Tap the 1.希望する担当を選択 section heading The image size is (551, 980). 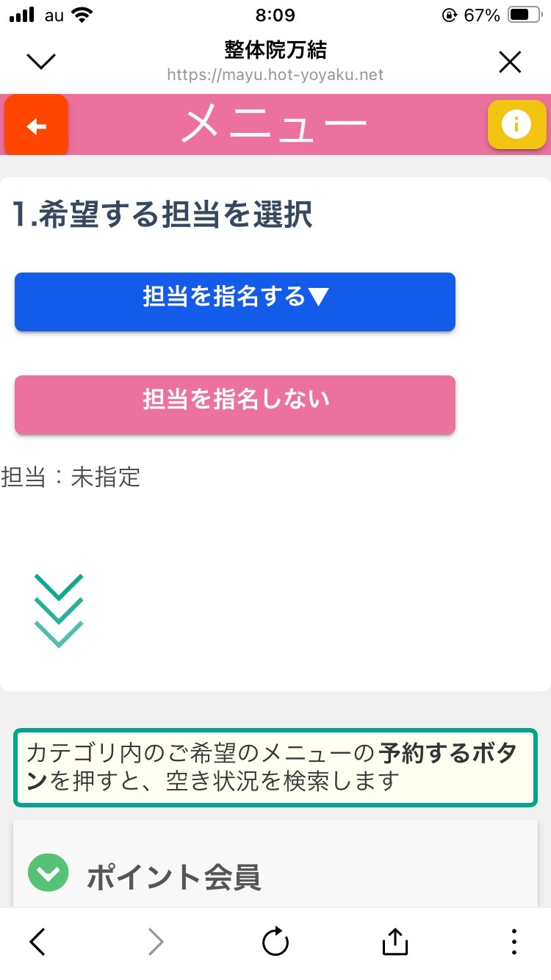[x=162, y=215]
